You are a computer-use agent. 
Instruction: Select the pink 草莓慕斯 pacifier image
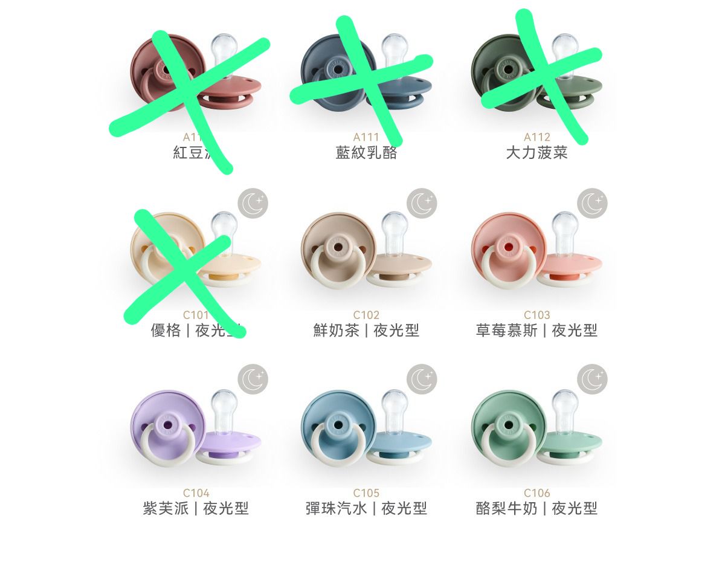[x=536, y=250]
